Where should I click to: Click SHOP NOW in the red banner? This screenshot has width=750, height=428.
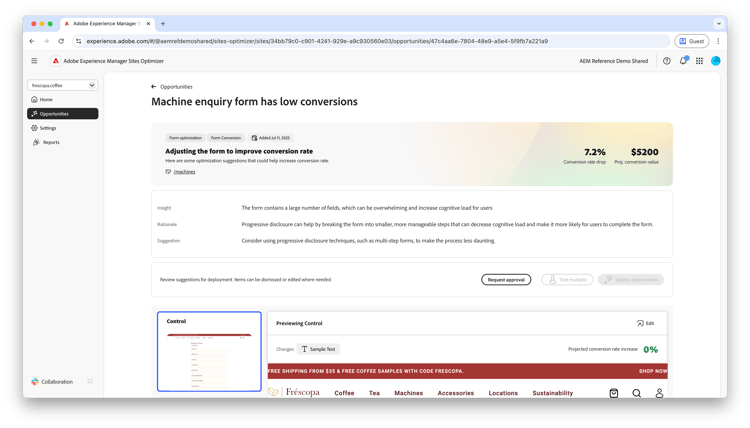[x=653, y=371]
